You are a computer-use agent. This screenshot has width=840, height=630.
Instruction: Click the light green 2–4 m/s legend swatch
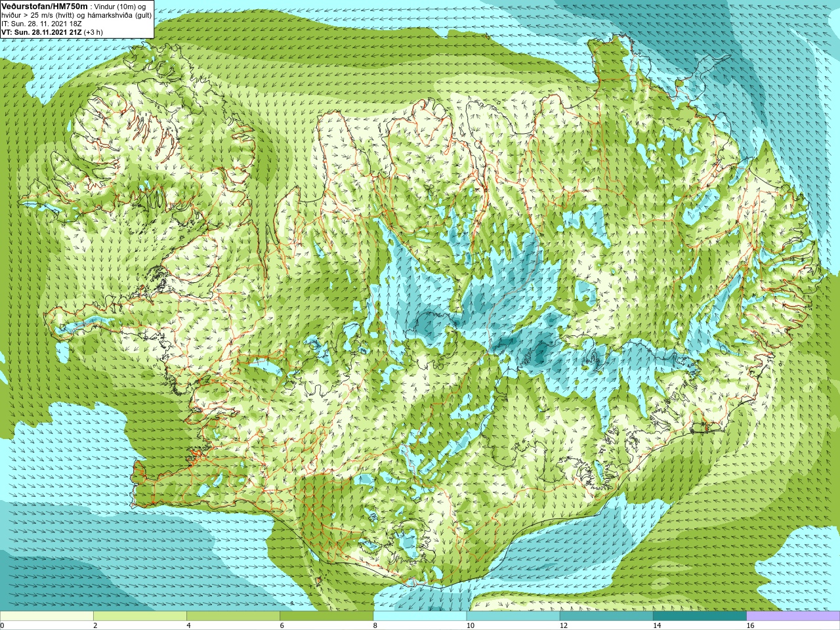click(x=140, y=616)
